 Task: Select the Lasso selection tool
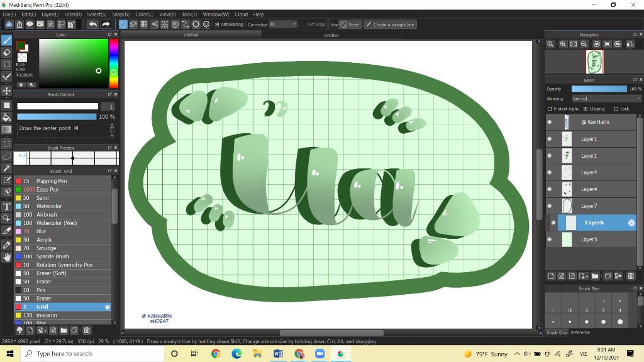(x=6, y=156)
